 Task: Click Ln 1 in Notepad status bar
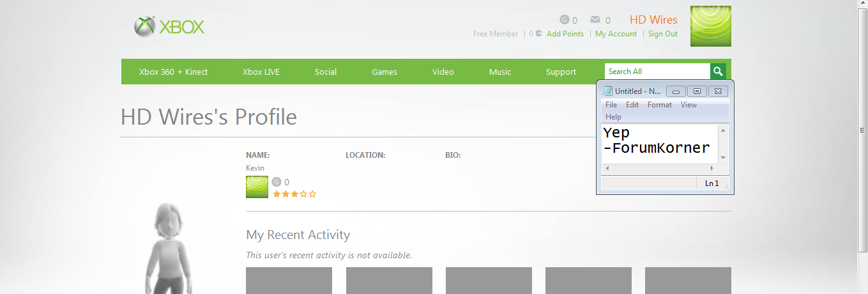pos(712,183)
